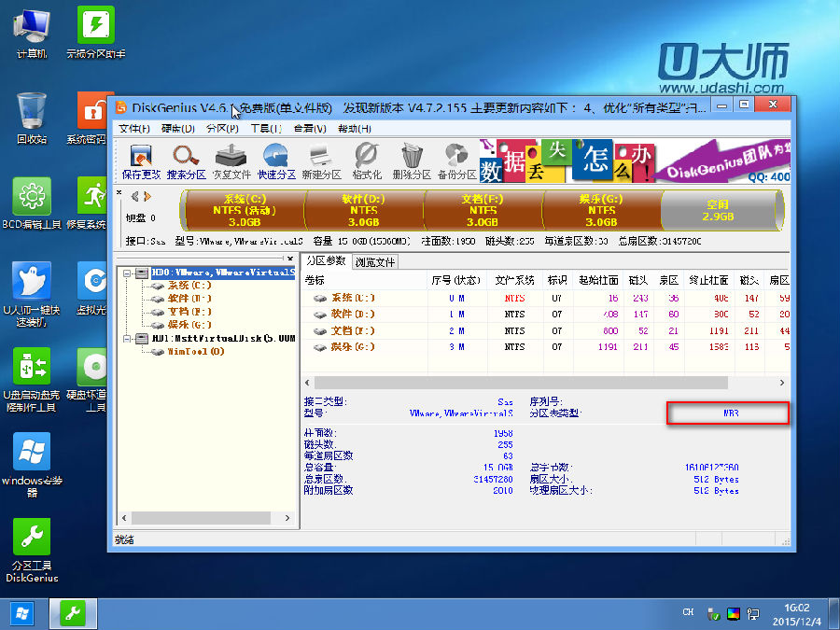
Task: Go to previous disk with left arrow
Action: tap(135, 197)
